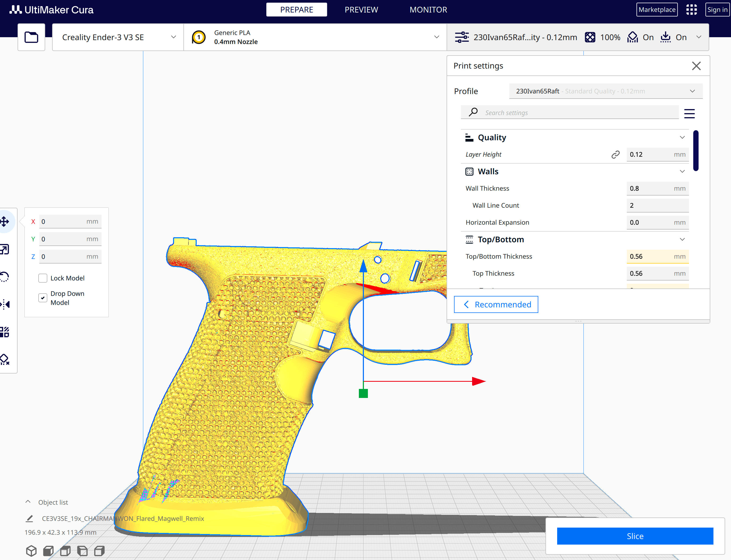The height and width of the screenshot is (560, 731).
Task: Edit Horizontal Expansion value field
Action: (x=657, y=222)
